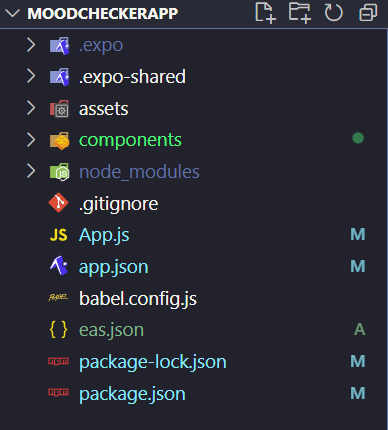
Task: Collapse all folders in Explorer
Action: (368, 13)
